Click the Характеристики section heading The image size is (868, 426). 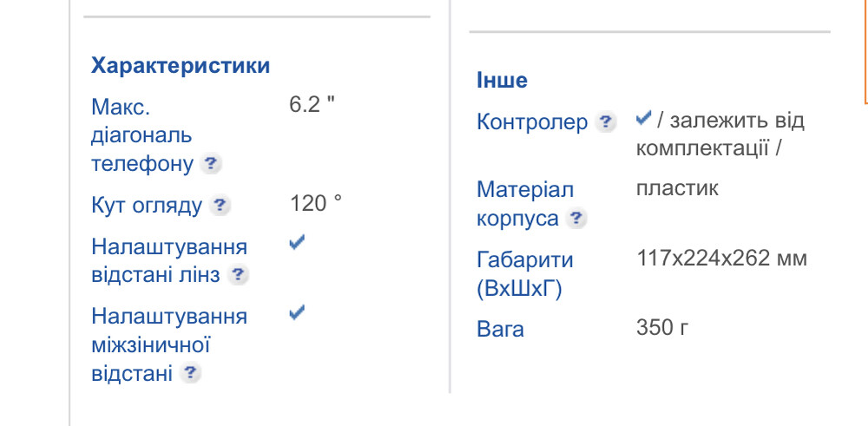click(x=181, y=66)
